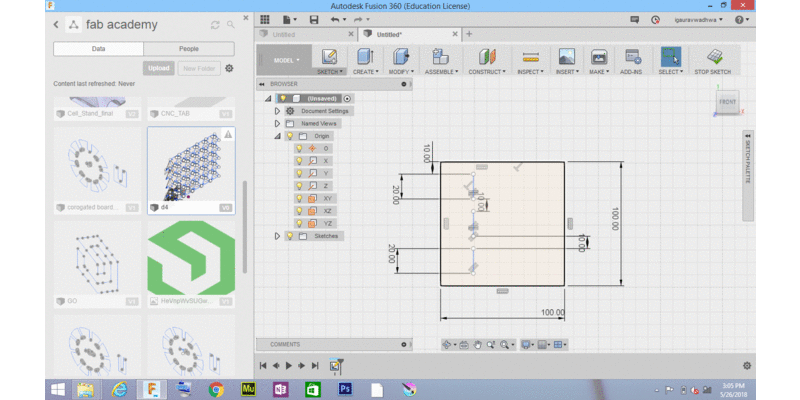Click the Construct offset plane icon
Image resolution: width=800 pixels, height=400 pixels.
487,57
